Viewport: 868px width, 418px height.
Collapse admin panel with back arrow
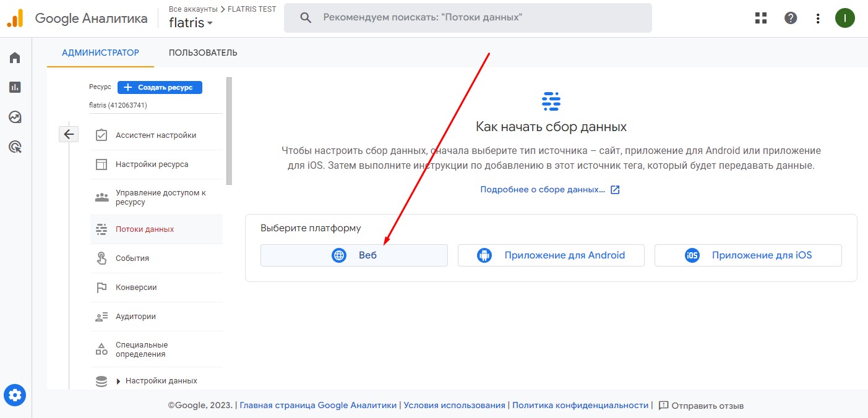69,134
